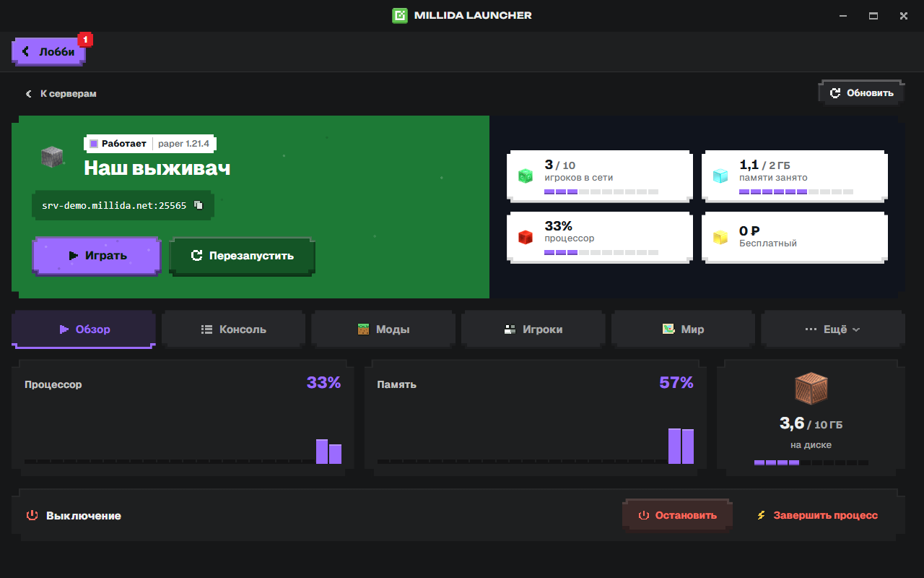Open the Консоль tab

click(233, 329)
